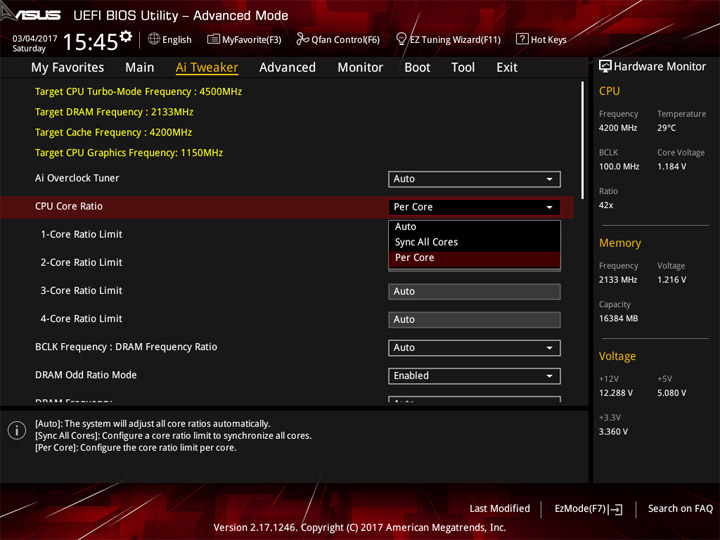The image size is (720, 540).
Task: Open BCLK Frequency DRAM Frequency Ratio dropdown
Action: (x=474, y=348)
